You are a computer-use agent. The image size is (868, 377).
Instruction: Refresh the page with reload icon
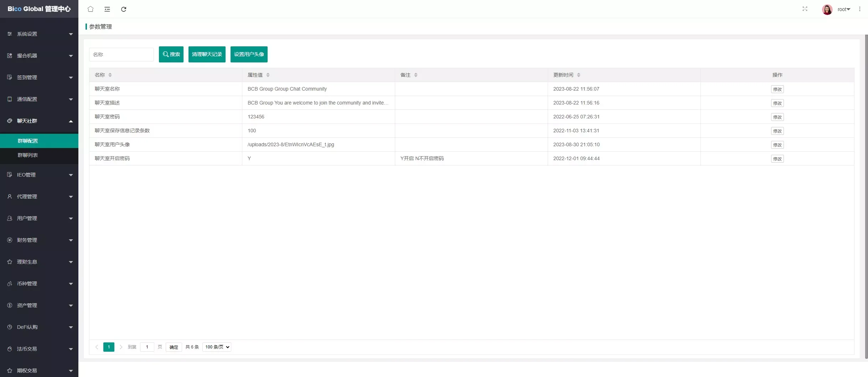coord(124,9)
